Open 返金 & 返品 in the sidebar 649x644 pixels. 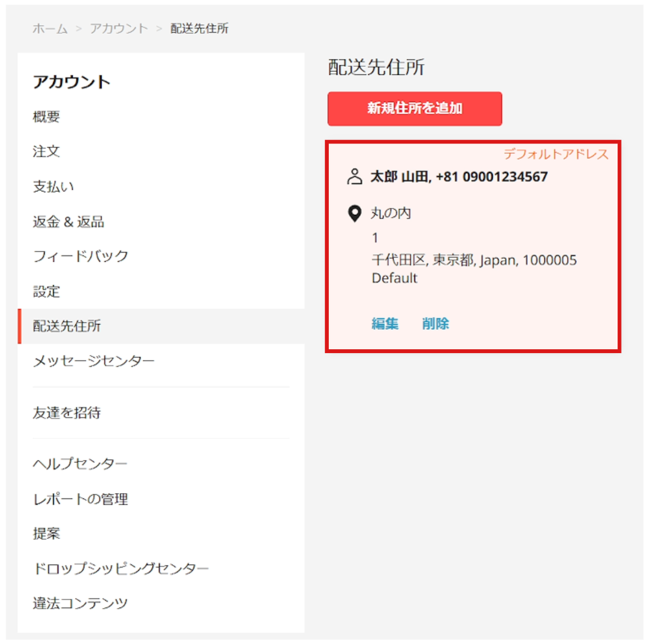(68, 222)
